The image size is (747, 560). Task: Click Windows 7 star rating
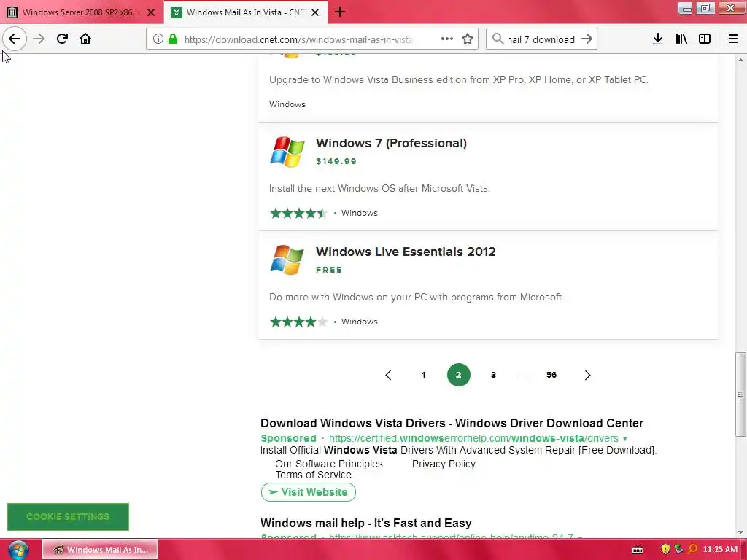298,214
